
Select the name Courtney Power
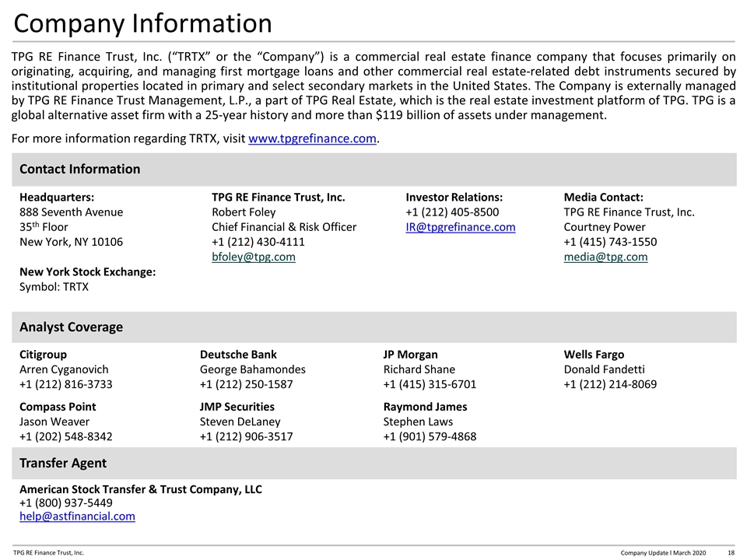605,227
